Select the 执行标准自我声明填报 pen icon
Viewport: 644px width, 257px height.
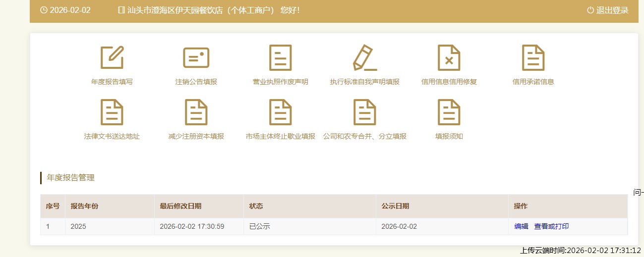click(364, 57)
